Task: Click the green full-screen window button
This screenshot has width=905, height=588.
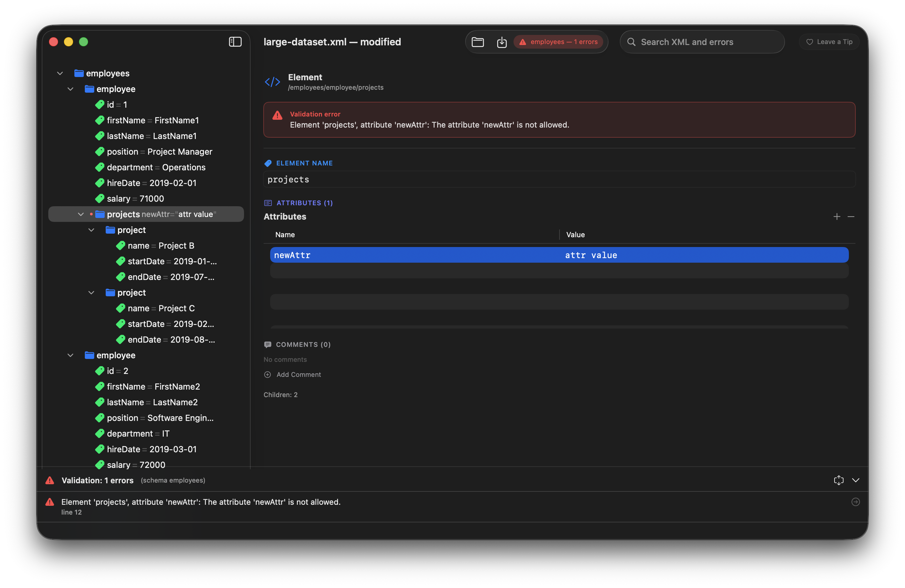Action: point(83,42)
